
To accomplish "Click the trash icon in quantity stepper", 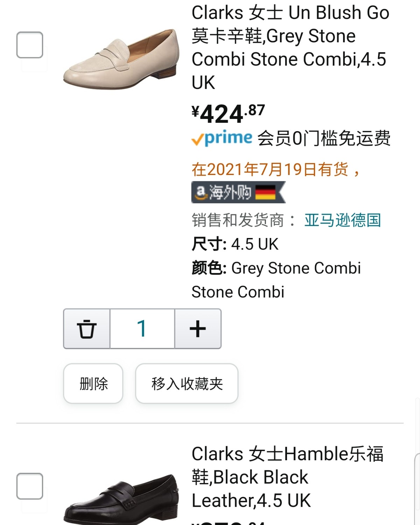I will [86, 329].
